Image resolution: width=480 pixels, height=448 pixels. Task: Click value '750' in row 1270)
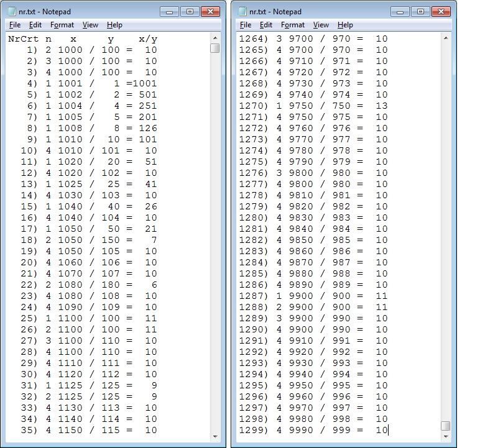[x=341, y=106]
